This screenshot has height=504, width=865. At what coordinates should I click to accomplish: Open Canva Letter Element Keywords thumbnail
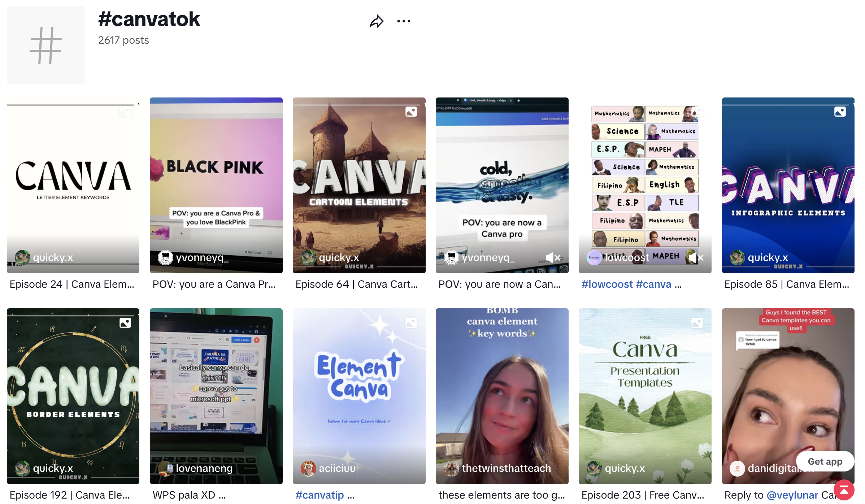pyautogui.click(x=73, y=185)
